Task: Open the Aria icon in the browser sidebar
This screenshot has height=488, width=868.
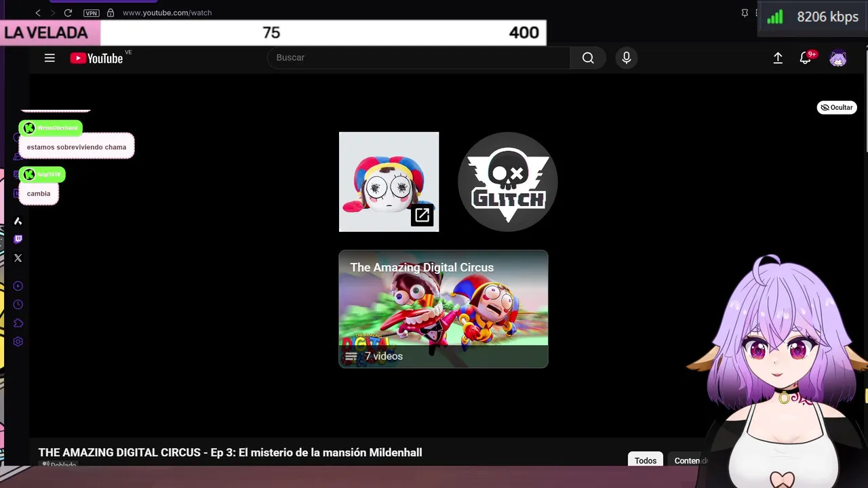Action: coord(18,221)
